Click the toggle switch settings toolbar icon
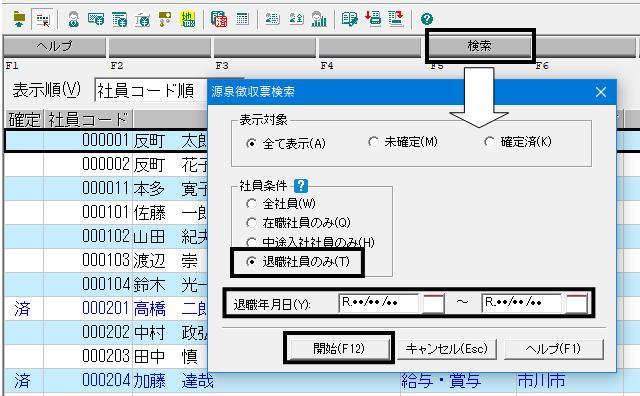 pyautogui.click(x=165, y=19)
